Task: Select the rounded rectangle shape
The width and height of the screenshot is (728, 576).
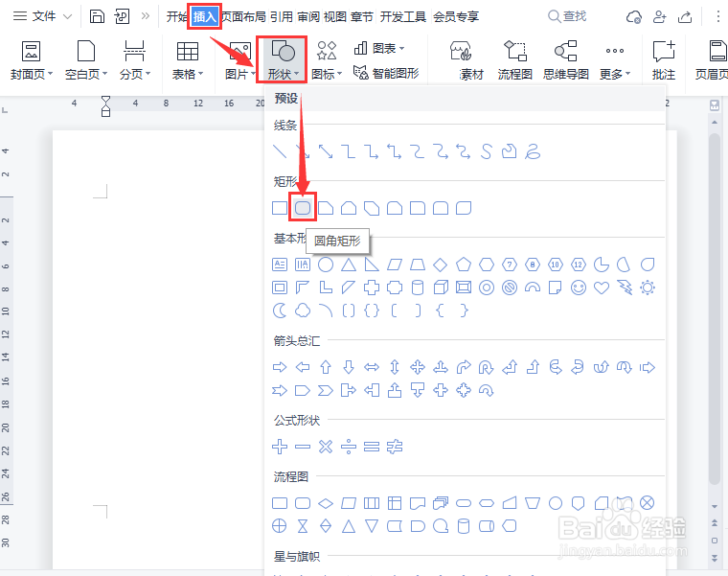Action: 303,208
